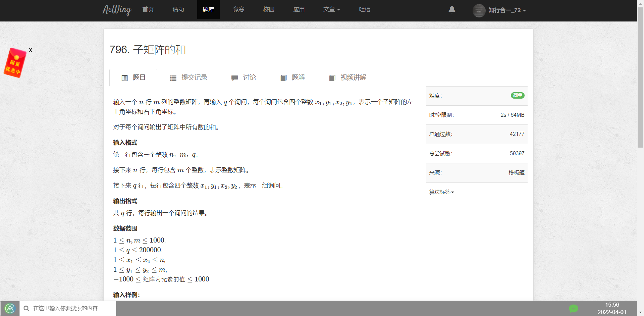Expand the 文章 dropdown menu
This screenshot has width=644, height=316.
tap(331, 10)
